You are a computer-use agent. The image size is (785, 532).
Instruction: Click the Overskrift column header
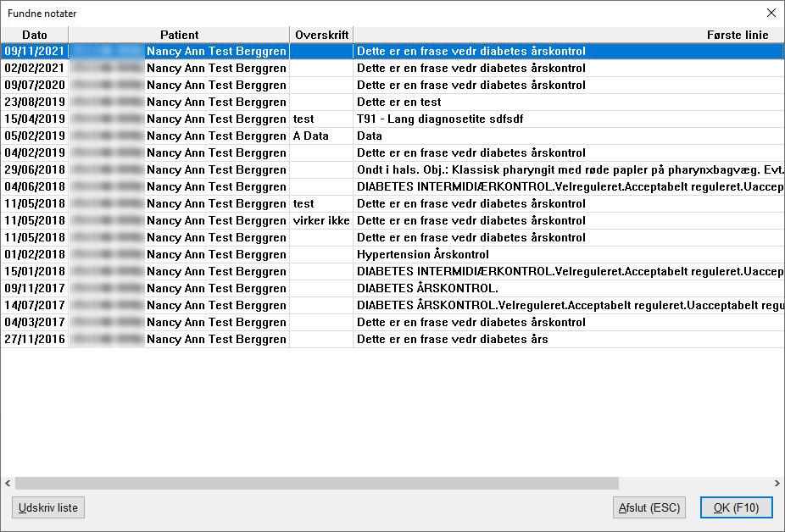[321, 35]
